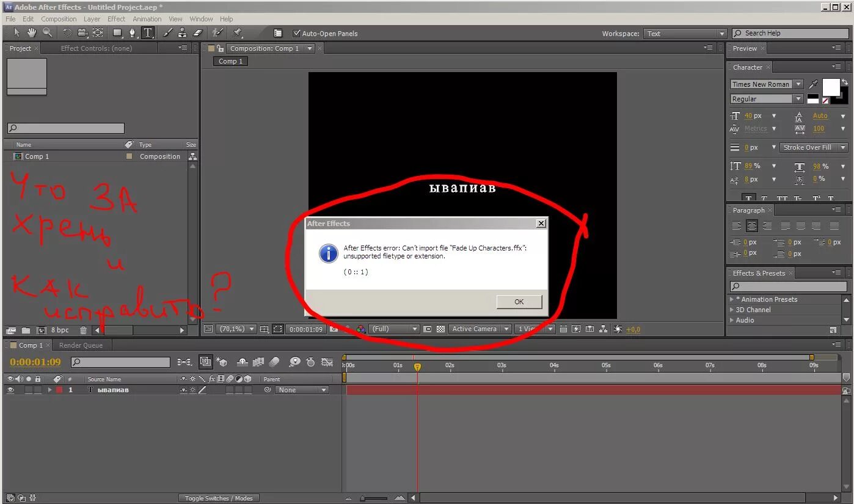Select the Rectangle shape tool

click(118, 33)
